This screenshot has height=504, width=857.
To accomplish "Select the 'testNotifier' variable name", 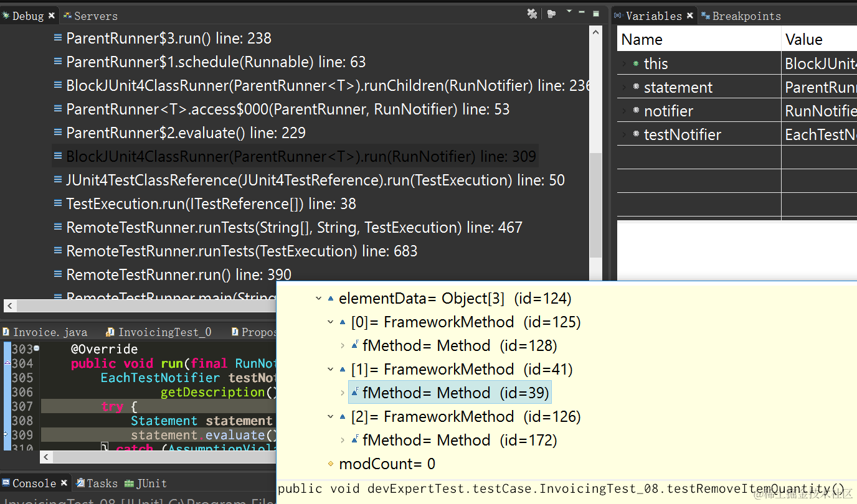I will tap(683, 134).
